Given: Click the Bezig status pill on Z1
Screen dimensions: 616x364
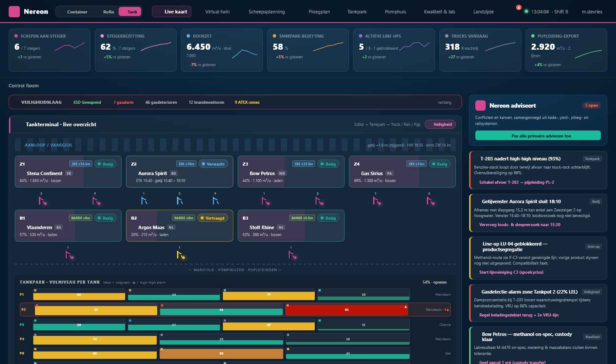Looking at the screenshot, I should point(105,164).
